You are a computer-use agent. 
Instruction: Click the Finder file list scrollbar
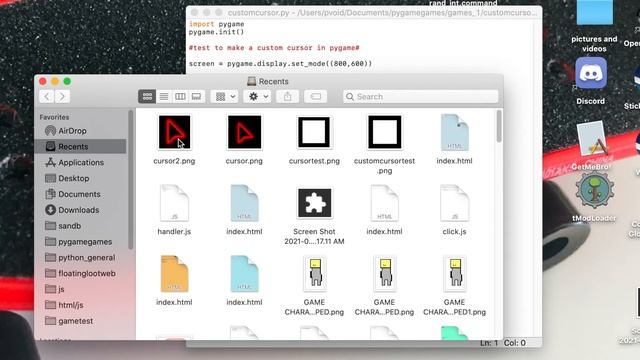499,127
